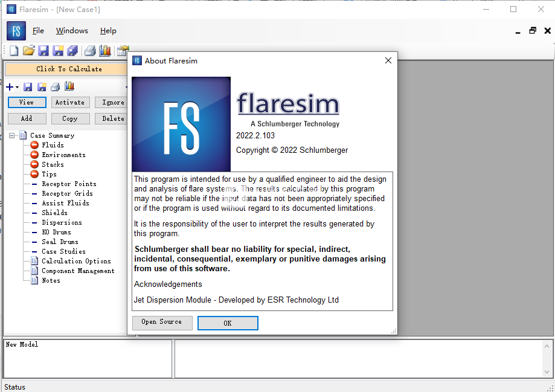The image size is (555, 392).
Task: Click the Save As icon in main toolbar
Action: (58, 51)
